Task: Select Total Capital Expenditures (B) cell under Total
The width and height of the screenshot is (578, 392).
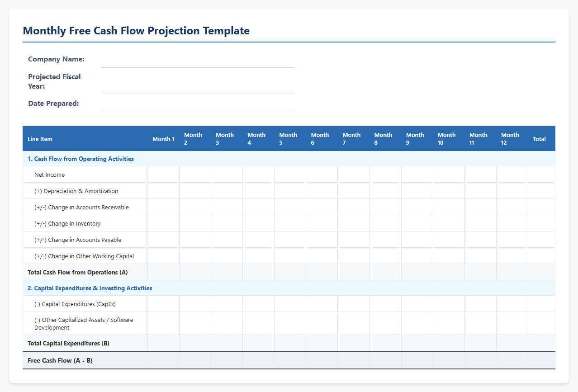Action: coord(541,343)
